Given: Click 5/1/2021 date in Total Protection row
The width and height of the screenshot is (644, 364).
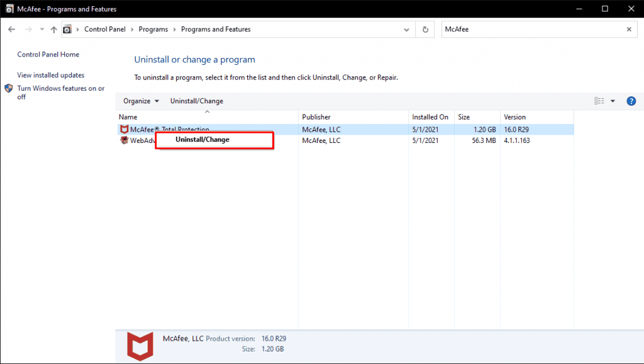Looking at the screenshot, I should coord(425,129).
